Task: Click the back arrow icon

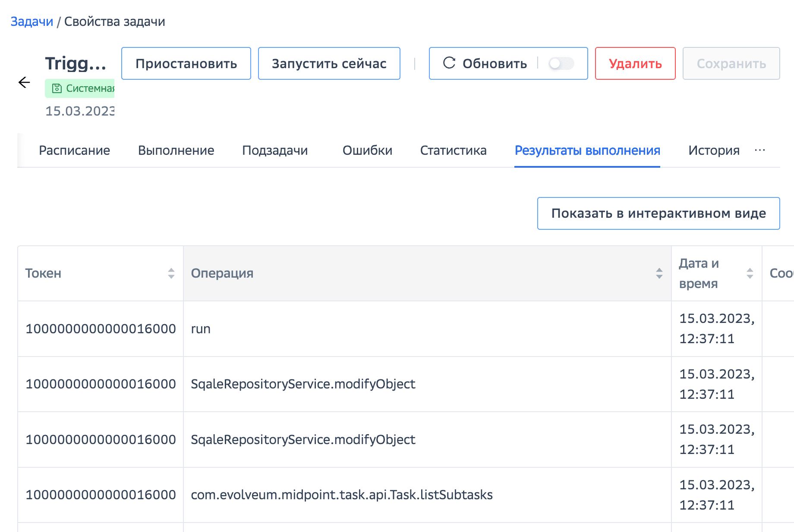Action: coord(24,82)
